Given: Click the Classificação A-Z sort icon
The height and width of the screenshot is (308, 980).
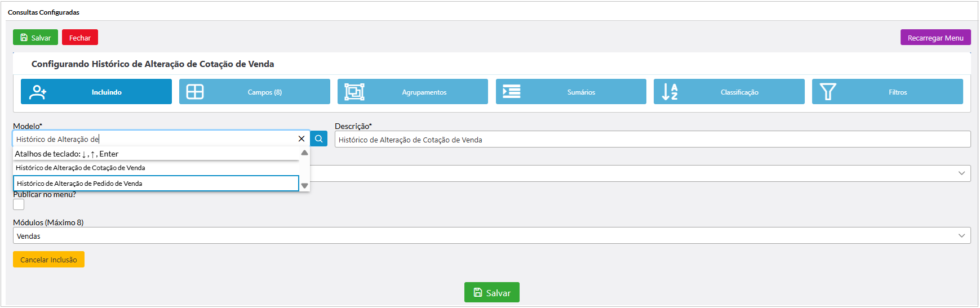Looking at the screenshot, I should pos(669,92).
